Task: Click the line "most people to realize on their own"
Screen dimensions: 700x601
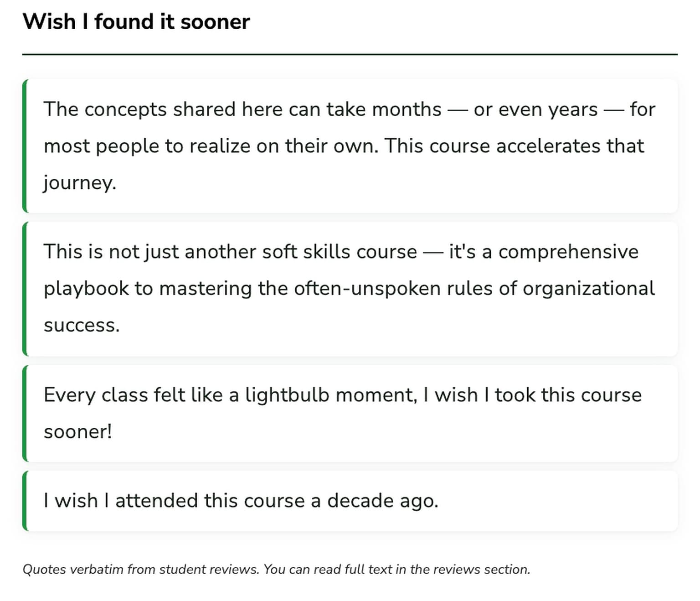Action: [210, 146]
